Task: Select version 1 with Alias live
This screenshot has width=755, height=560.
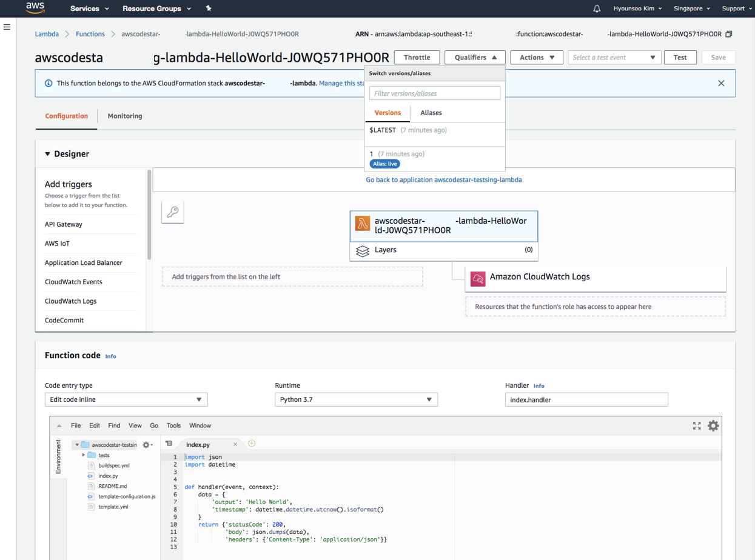Action: click(435, 159)
